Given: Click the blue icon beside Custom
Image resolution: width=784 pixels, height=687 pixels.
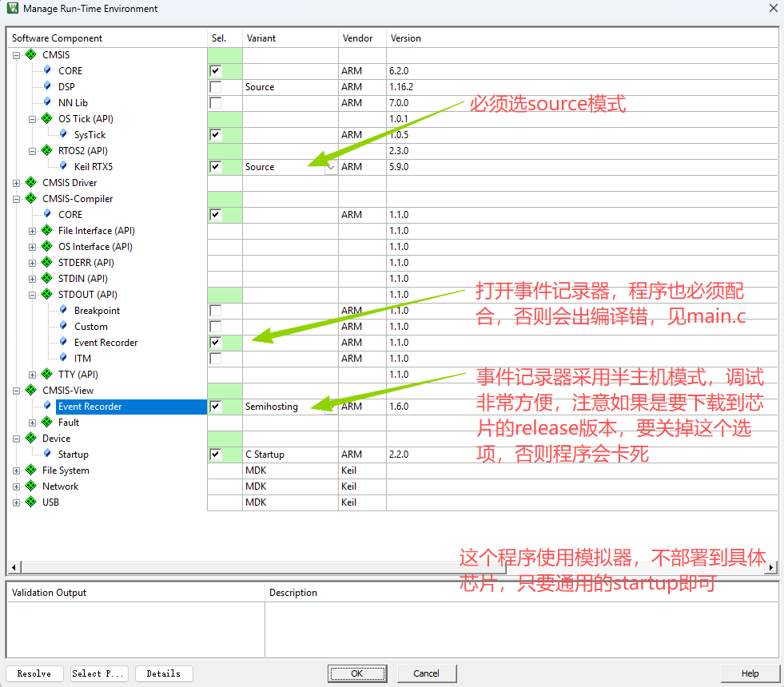Looking at the screenshot, I should coord(63,326).
